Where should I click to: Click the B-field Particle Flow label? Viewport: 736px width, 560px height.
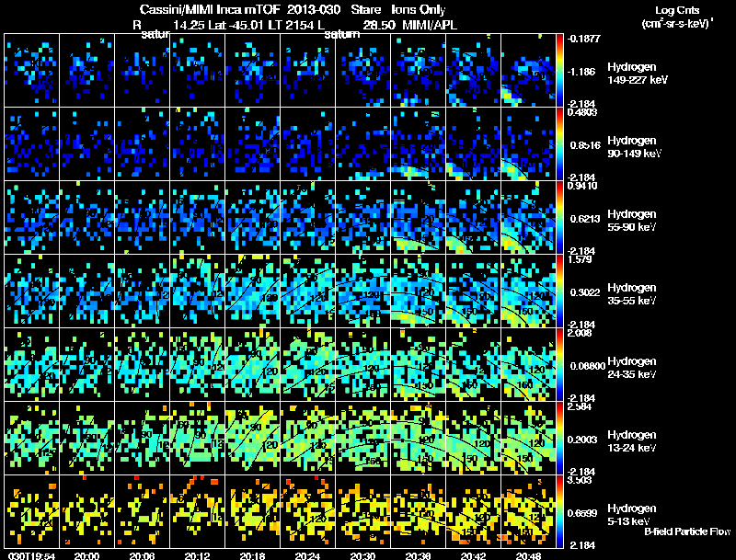687,531
